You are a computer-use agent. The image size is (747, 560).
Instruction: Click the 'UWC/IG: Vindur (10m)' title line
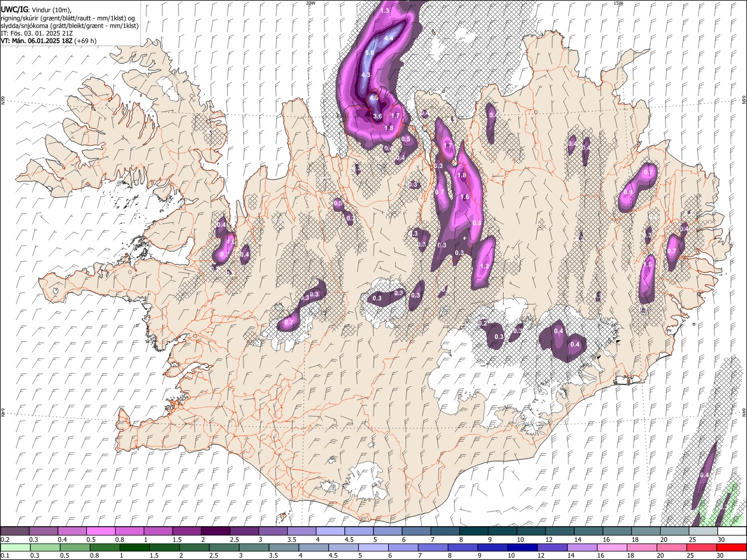37,10
